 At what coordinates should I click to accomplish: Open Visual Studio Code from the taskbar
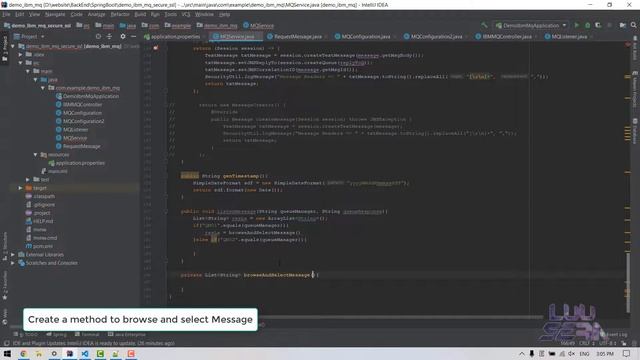click(x=85, y=353)
